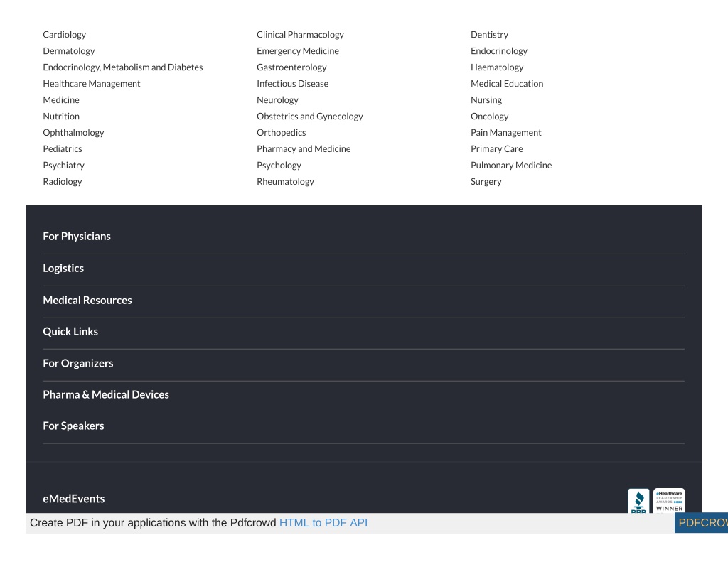The height and width of the screenshot is (562, 728).
Task: Click the Medicine link
Action: (61, 99)
